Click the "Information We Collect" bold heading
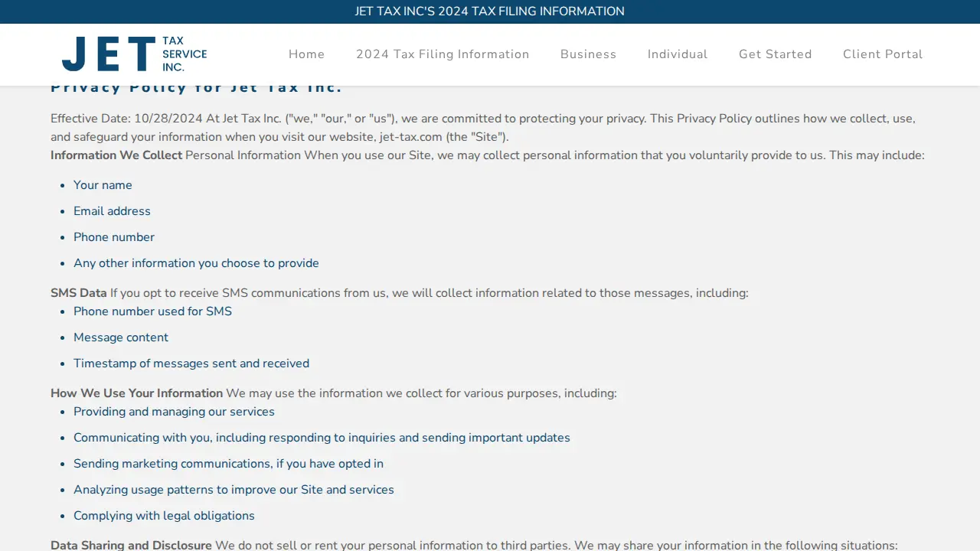 pos(116,155)
